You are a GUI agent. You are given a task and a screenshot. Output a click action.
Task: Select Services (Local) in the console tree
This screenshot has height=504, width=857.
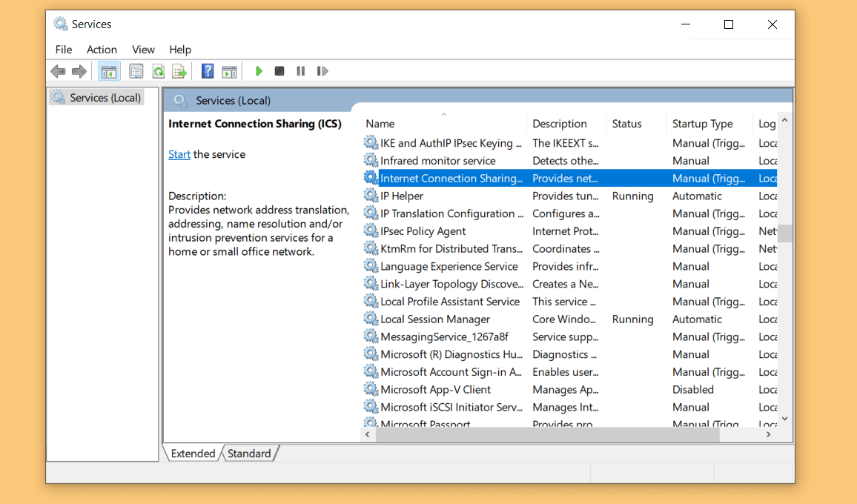[105, 98]
